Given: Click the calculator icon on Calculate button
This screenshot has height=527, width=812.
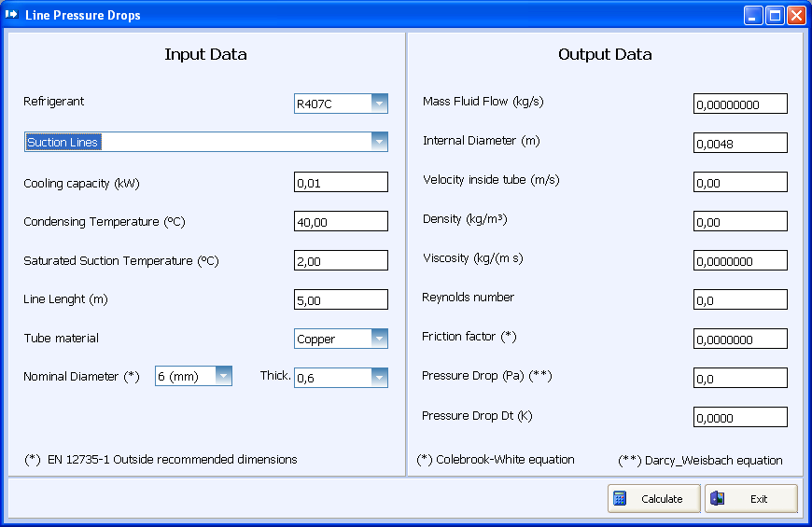Looking at the screenshot, I should 620,498.
